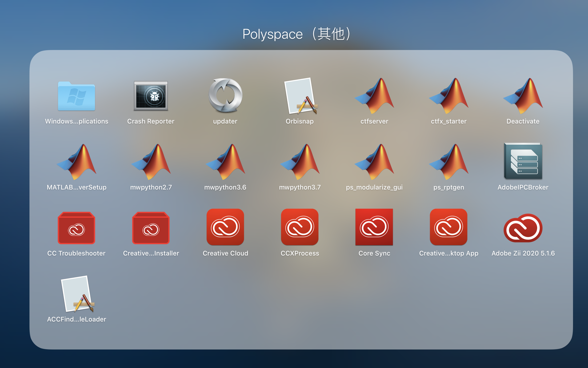Click the "Creative Cloud" label text
Image resolution: width=588 pixels, height=368 pixels.
coord(225,253)
